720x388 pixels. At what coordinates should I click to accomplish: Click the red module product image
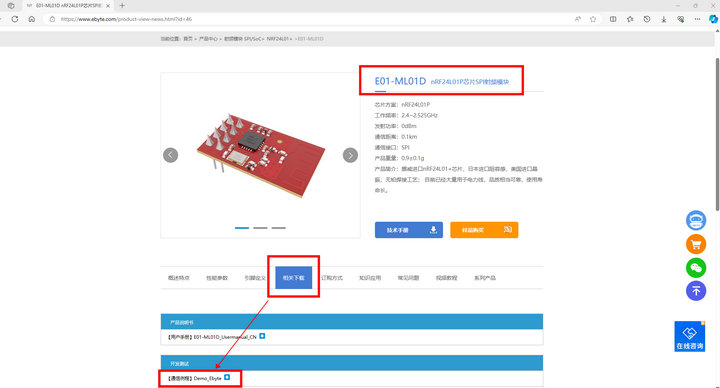click(261, 155)
